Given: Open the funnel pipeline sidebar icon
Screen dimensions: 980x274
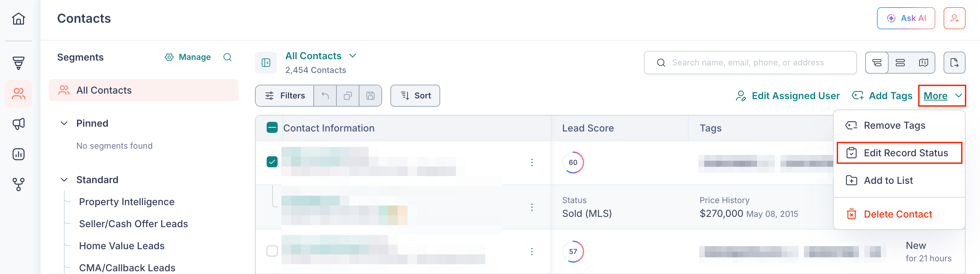Looking at the screenshot, I should coord(18,63).
